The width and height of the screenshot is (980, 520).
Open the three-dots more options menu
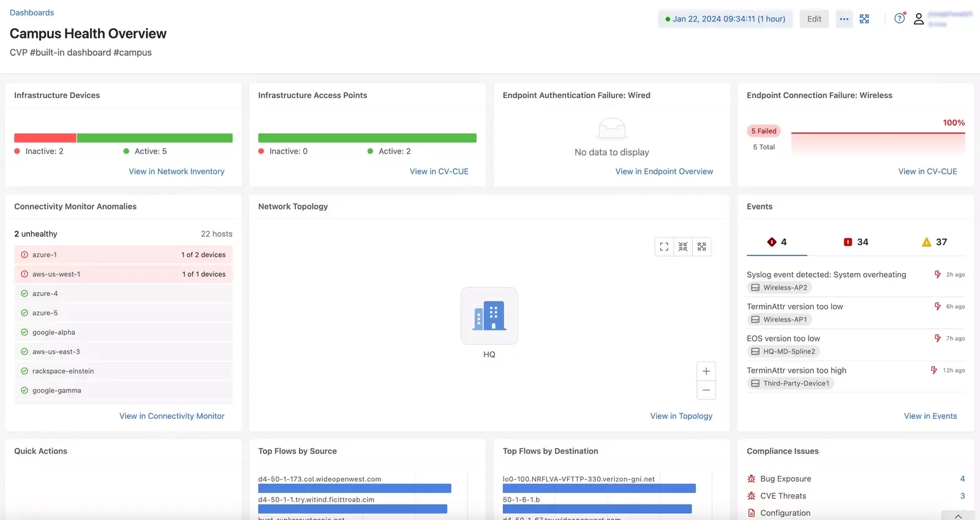point(844,19)
